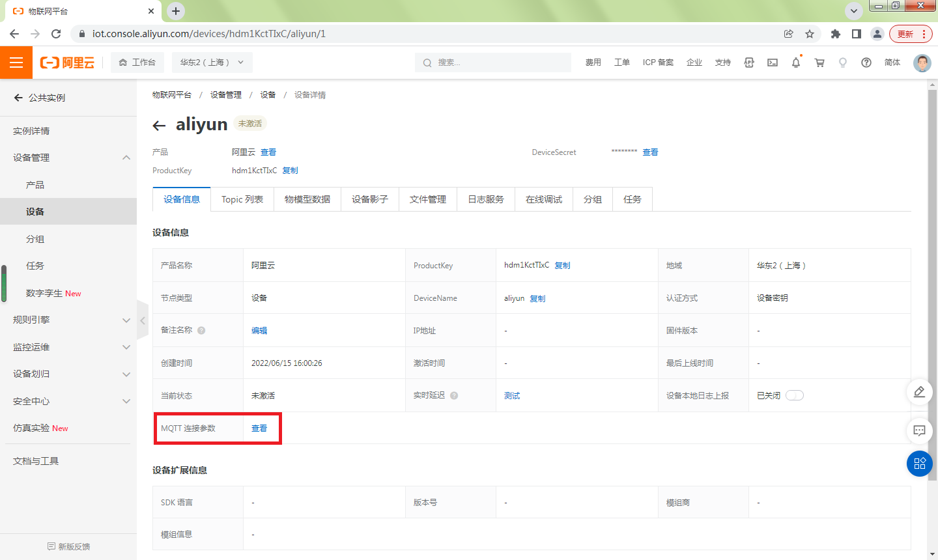Open the orange hamburger main menu
This screenshot has height=560, width=938.
pyautogui.click(x=16, y=63)
